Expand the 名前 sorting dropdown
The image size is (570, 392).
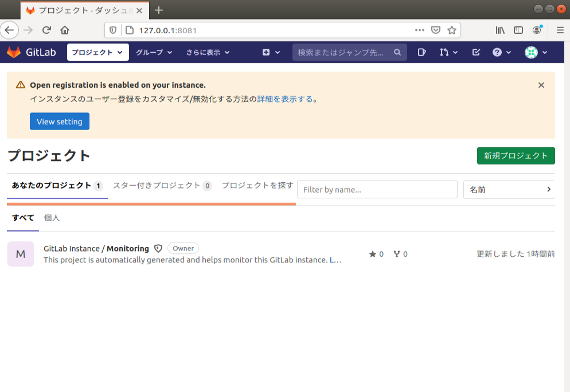tap(509, 189)
